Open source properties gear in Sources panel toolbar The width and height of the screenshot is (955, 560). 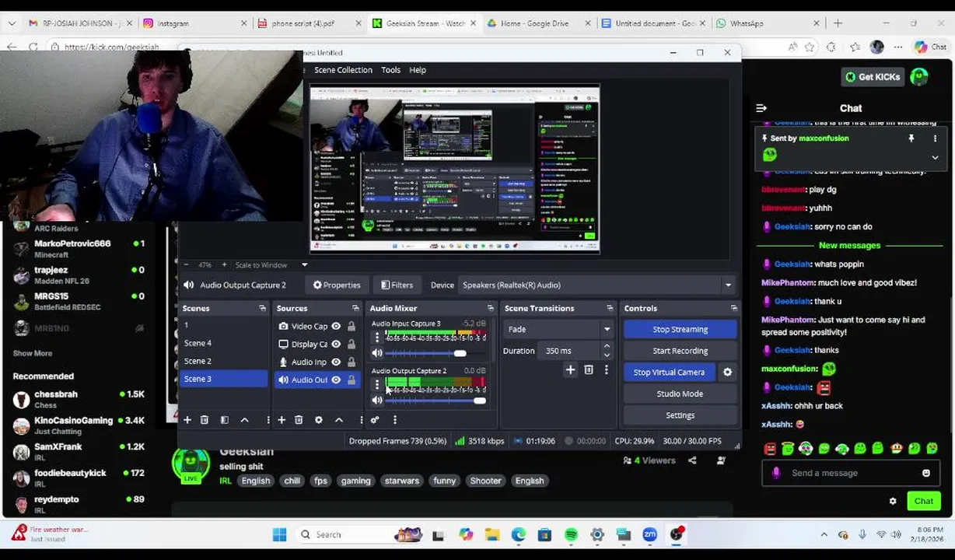(319, 420)
